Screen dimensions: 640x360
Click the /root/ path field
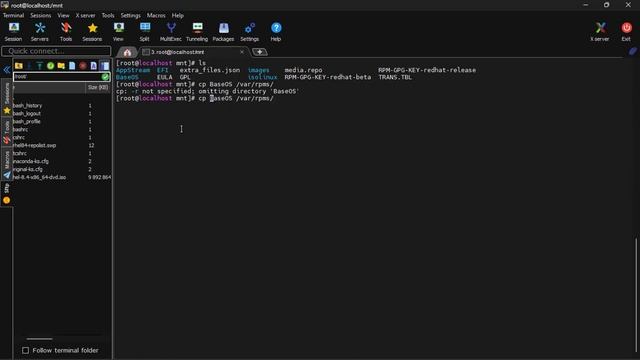coord(58,76)
